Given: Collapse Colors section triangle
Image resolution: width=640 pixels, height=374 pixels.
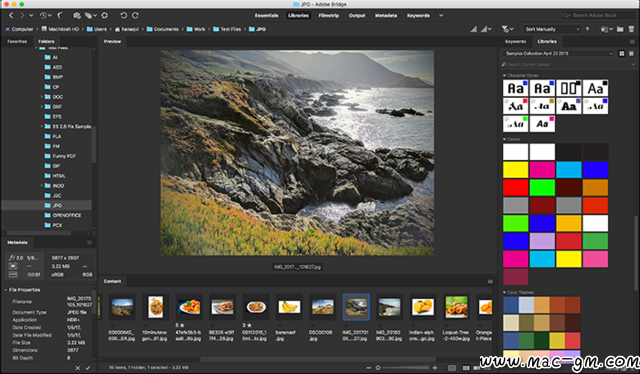Looking at the screenshot, I should tap(504, 139).
